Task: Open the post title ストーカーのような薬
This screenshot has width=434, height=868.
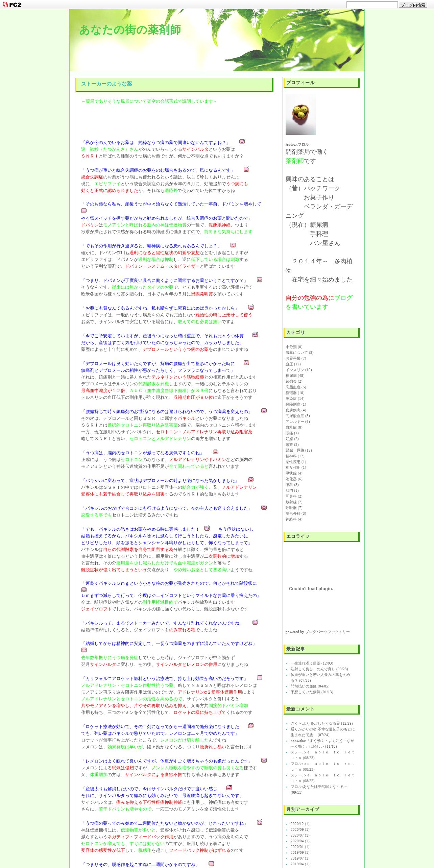Action: click(106, 84)
